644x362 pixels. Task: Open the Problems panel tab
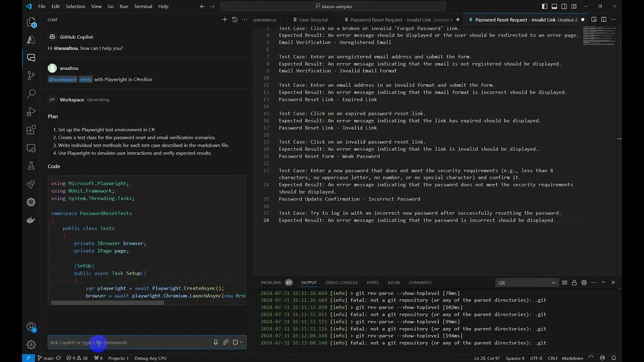(276, 283)
